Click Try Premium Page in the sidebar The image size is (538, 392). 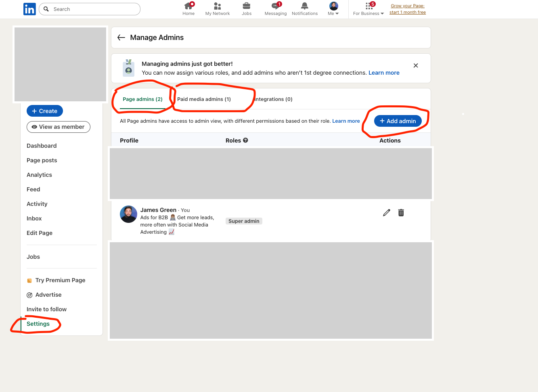56,280
